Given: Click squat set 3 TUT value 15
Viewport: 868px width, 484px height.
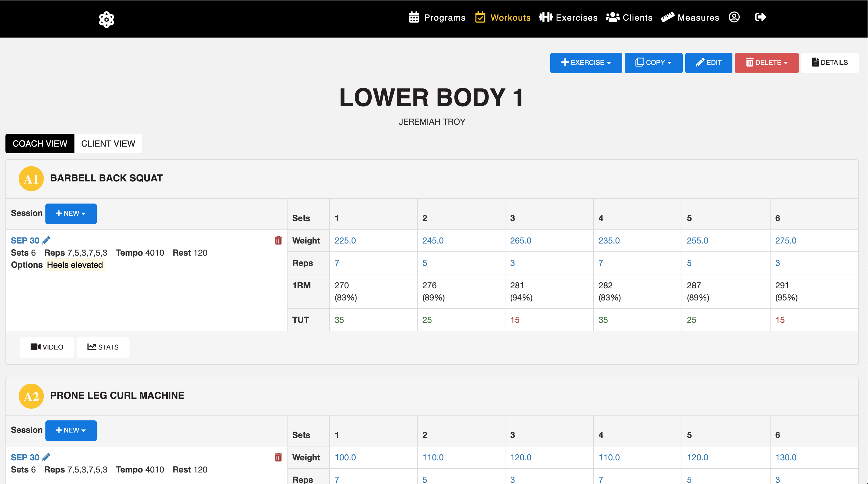Looking at the screenshot, I should tap(515, 320).
